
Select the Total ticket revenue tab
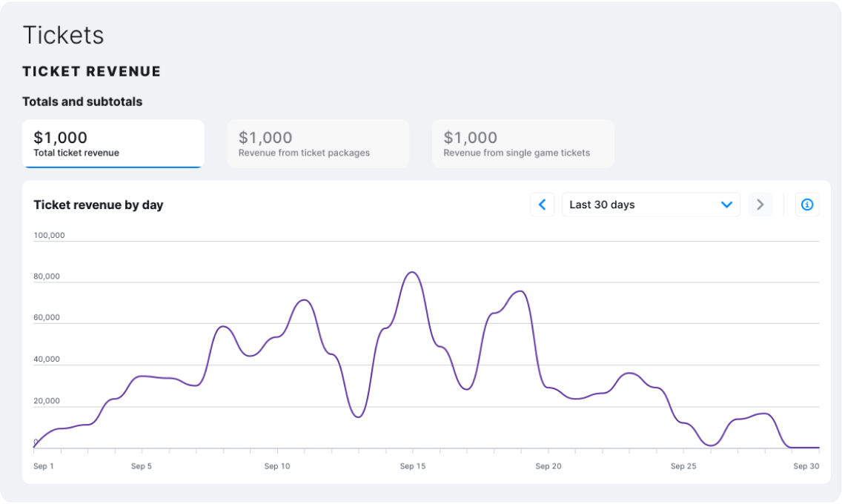tap(113, 144)
